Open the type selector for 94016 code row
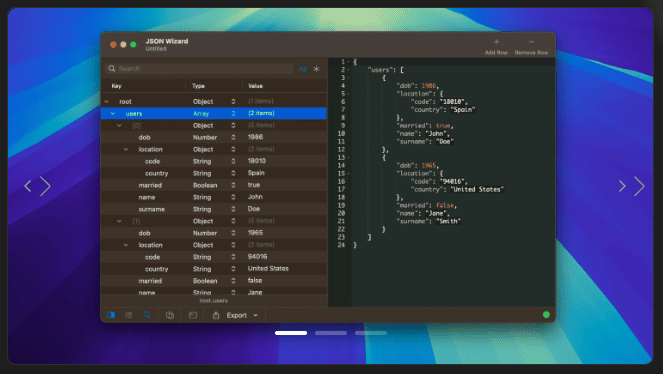663x374 pixels. click(x=233, y=257)
